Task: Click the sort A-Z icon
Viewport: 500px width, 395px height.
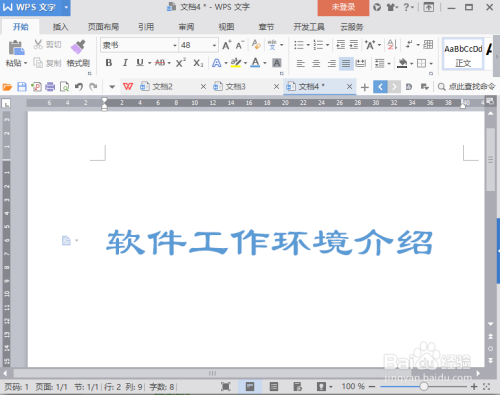Action: 392,44
